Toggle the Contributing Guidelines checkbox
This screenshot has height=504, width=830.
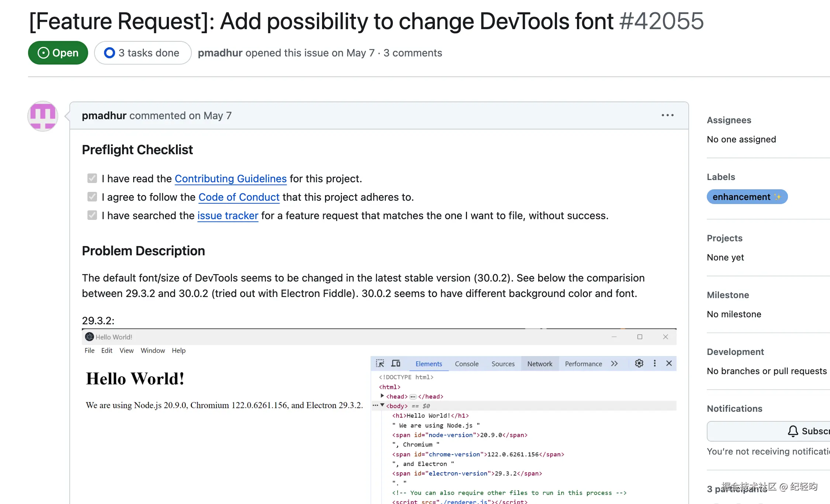[x=92, y=179]
